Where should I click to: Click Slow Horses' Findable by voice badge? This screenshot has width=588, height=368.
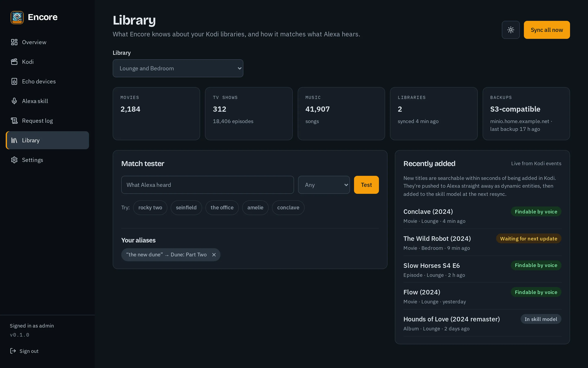[536, 265]
